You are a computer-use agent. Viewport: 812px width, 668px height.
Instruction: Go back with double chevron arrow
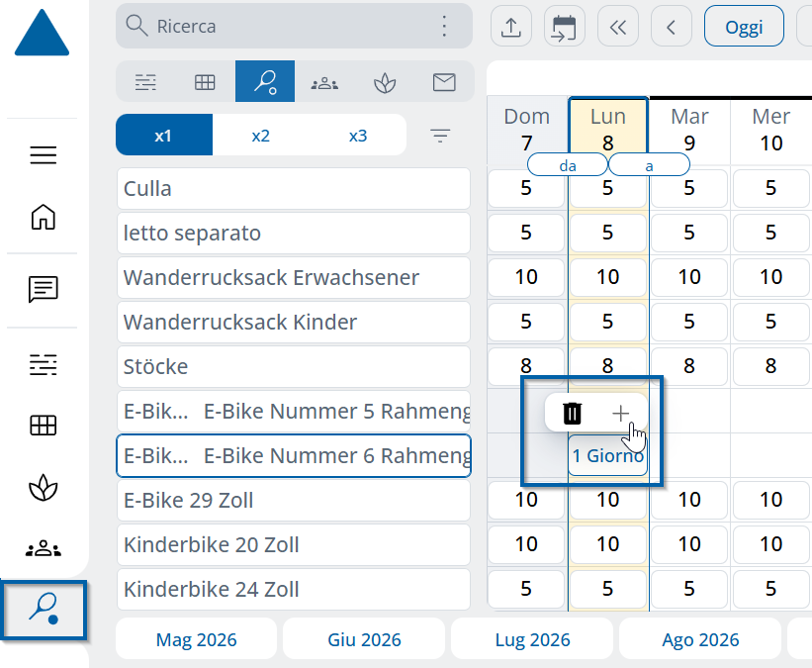tap(618, 27)
